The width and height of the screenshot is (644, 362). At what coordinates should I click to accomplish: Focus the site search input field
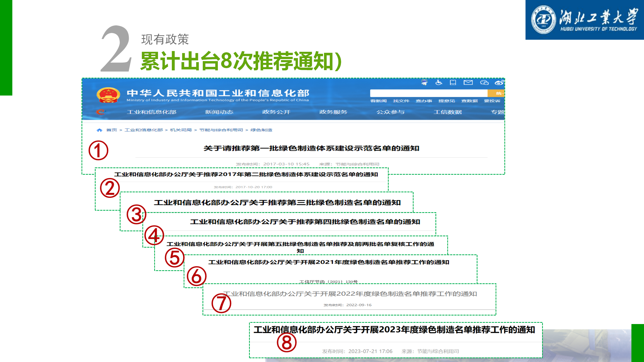point(429,93)
